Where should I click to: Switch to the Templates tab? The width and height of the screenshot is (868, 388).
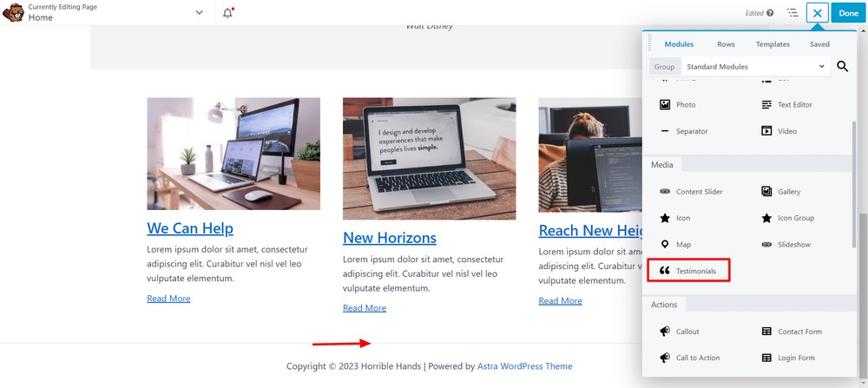tap(773, 44)
